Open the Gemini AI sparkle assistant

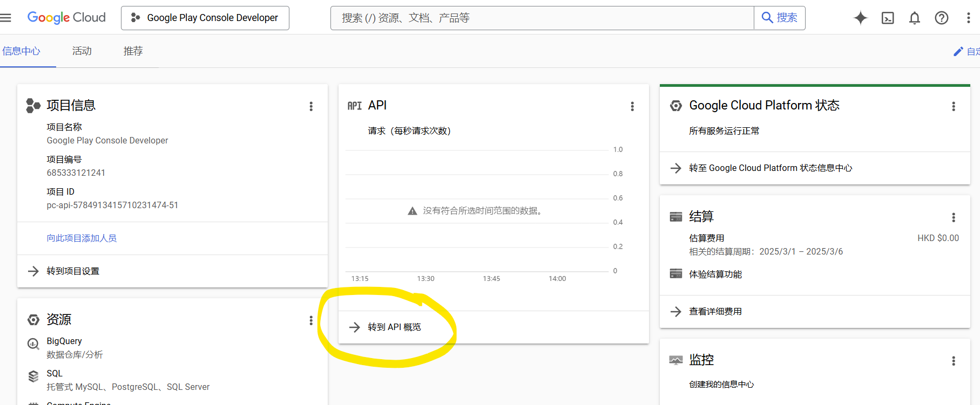coord(861,18)
